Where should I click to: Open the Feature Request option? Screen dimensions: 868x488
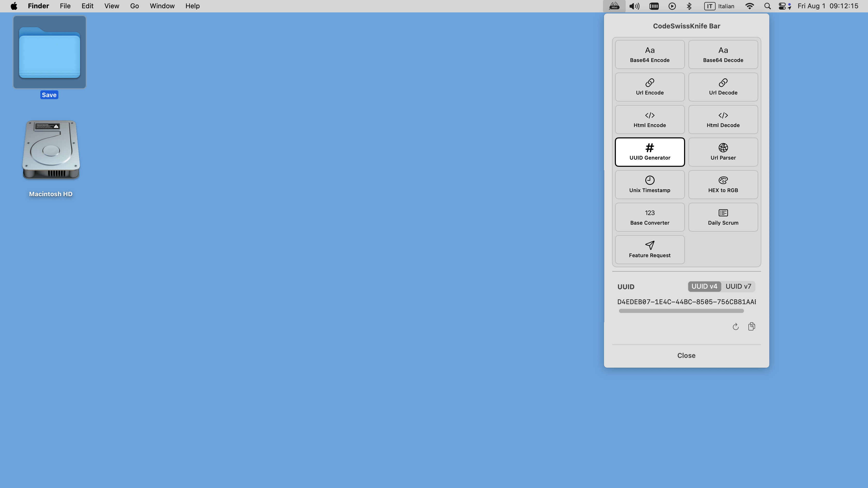pos(650,250)
